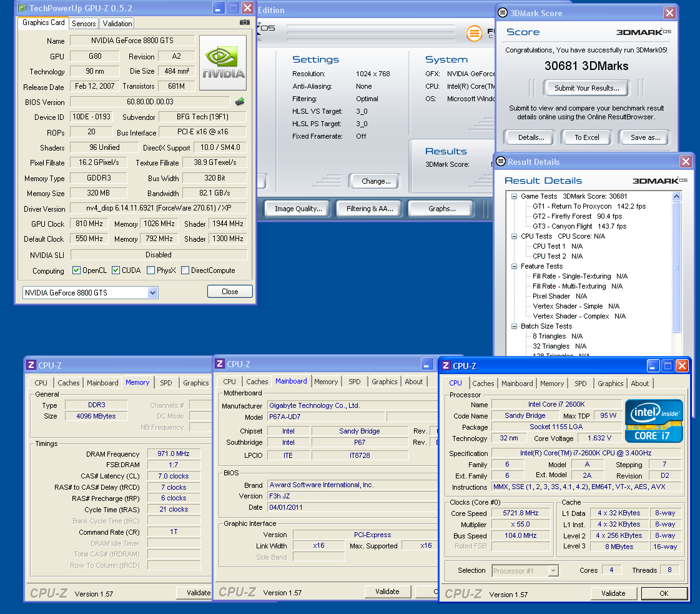The image size is (700, 614).
Task: Click the Graphs... button
Action: coord(442,209)
